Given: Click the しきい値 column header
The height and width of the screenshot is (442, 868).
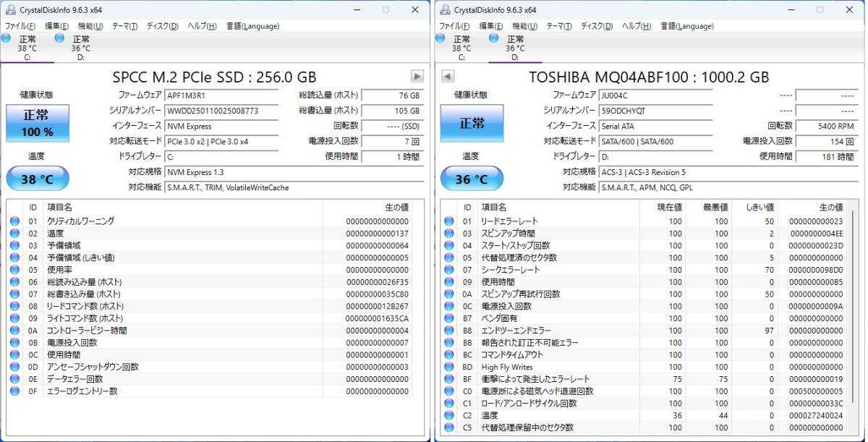Looking at the screenshot, I should tap(759, 208).
